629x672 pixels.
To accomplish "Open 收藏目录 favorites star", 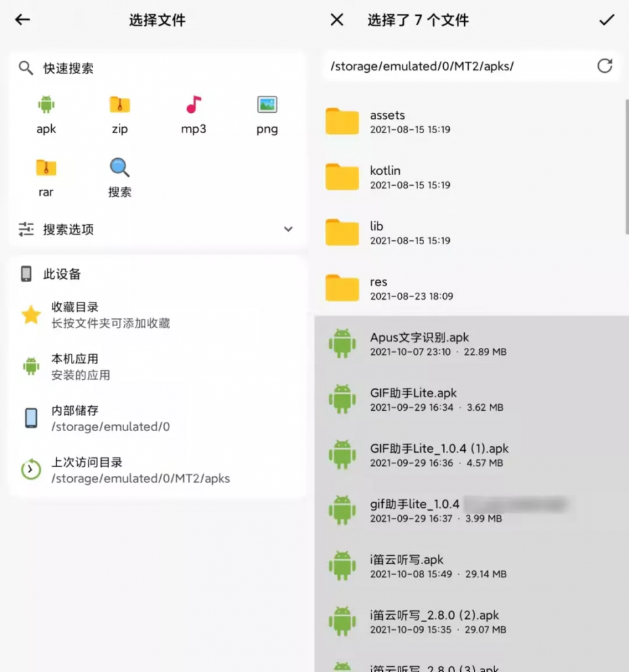I will pos(32,314).
